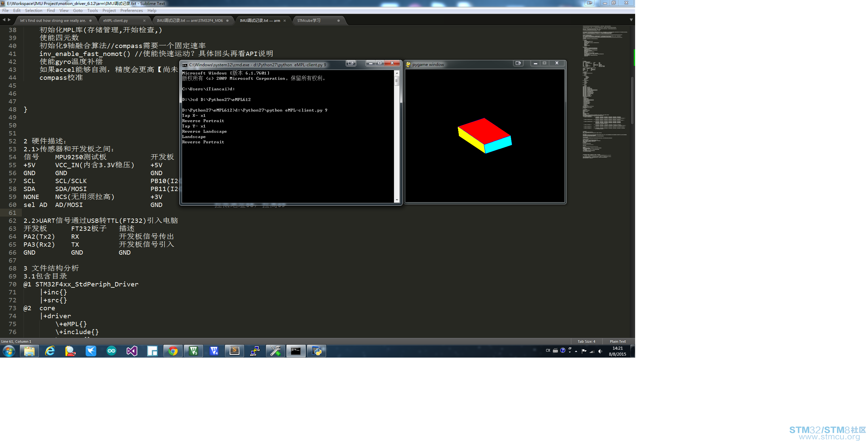This screenshot has width=868, height=445.
Task: Open network signal tray icon
Action: pyautogui.click(x=592, y=351)
